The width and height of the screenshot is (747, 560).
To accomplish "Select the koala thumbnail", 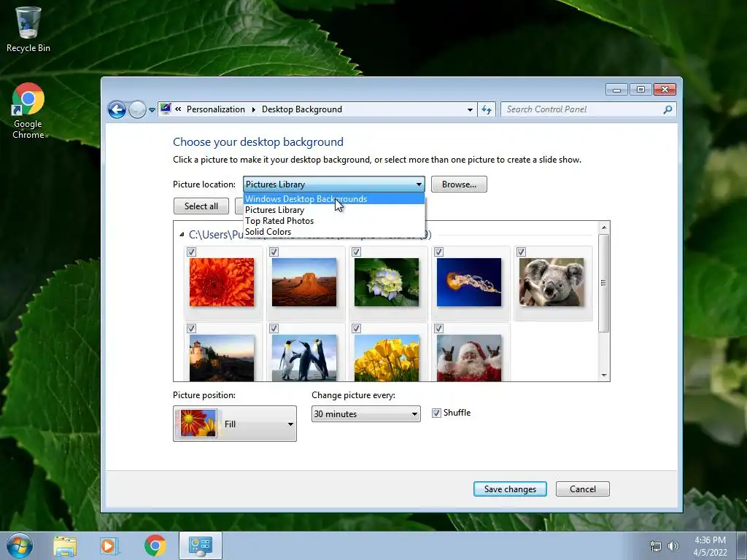I will (551, 282).
